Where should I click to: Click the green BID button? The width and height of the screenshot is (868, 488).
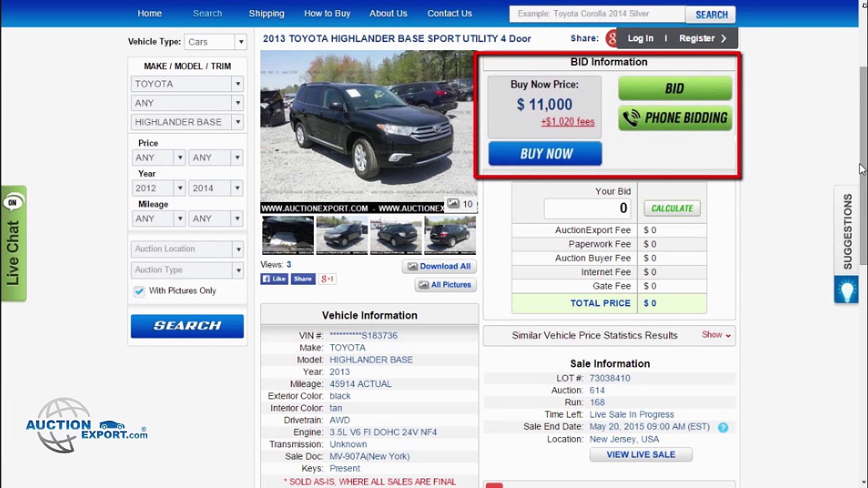[x=675, y=89]
